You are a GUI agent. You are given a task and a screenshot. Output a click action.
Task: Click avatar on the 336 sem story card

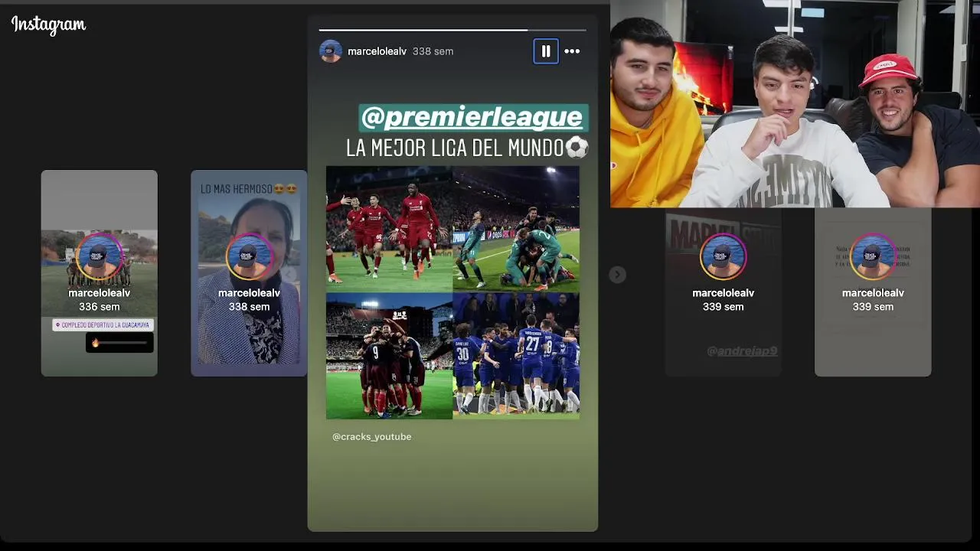tap(100, 257)
